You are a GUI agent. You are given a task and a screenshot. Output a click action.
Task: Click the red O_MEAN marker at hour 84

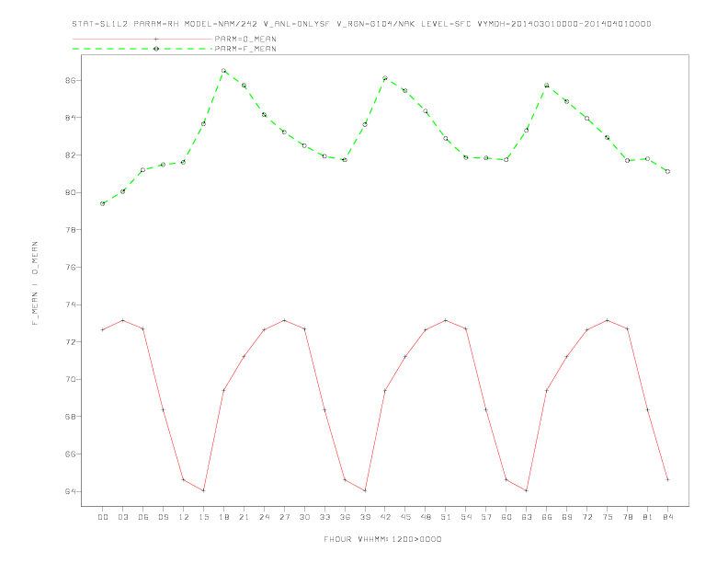tap(667, 479)
